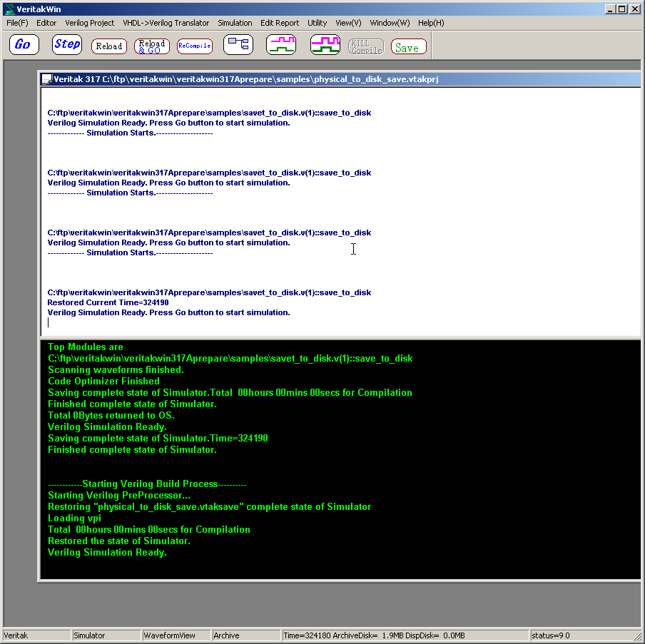Maximize the VeritakWin window
Viewport: 645px width, 644px height.
tap(622, 9)
